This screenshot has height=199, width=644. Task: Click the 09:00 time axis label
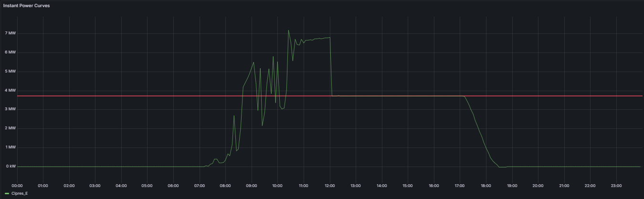pos(251,186)
